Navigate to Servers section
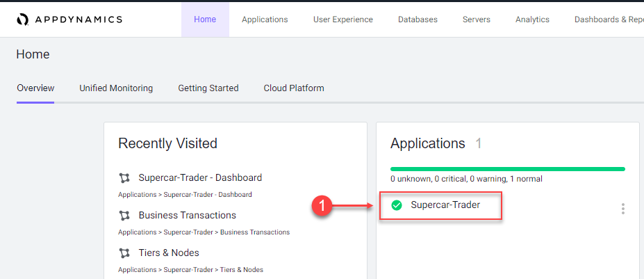This screenshot has height=279, width=644. pos(477,19)
